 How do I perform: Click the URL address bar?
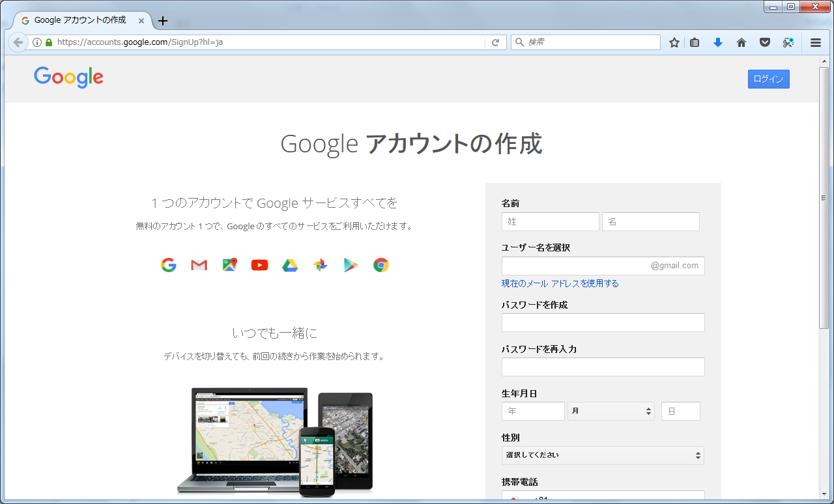click(x=267, y=42)
